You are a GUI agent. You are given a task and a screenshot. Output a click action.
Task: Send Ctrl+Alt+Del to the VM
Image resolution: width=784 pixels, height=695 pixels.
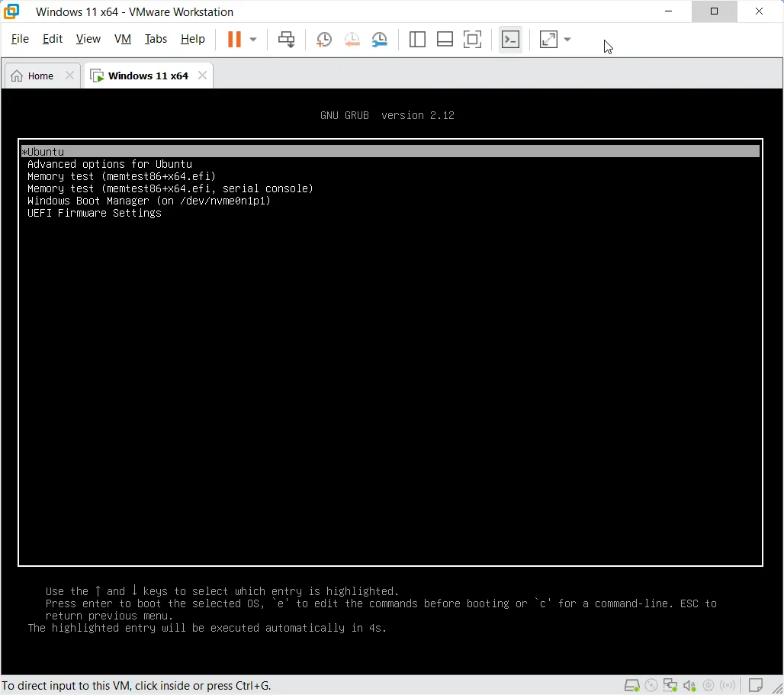[x=287, y=39]
